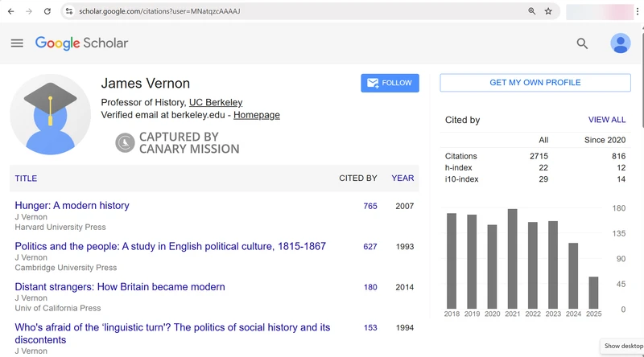Open the Chrome three-dot menu
Screen dimensions: 644x357
click(x=638, y=11)
